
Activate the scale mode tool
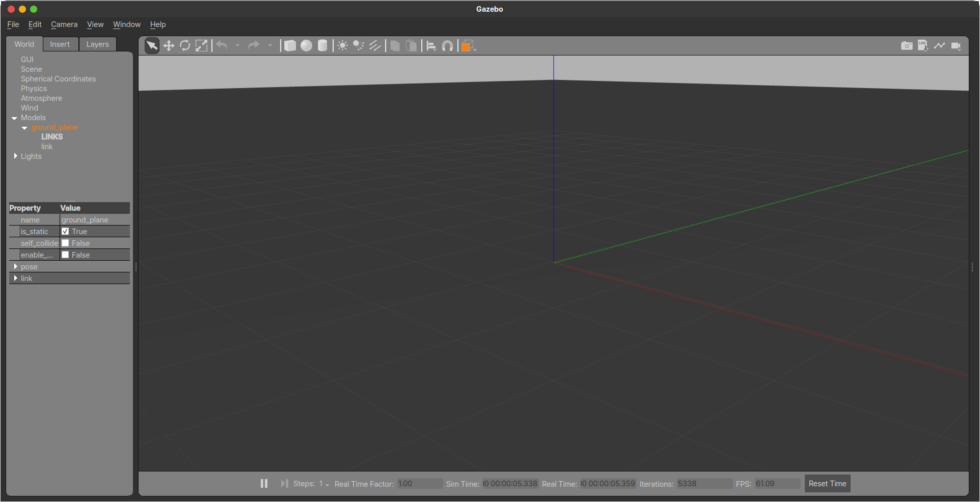pyautogui.click(x=202, y=46)
